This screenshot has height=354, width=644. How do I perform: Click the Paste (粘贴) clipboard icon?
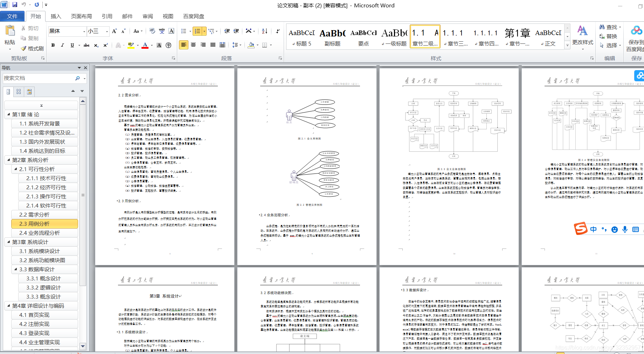[x=9, y=31]
